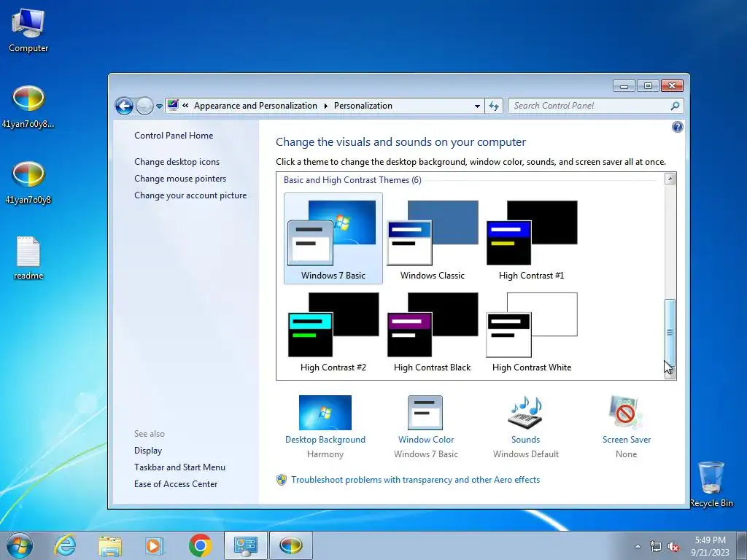The image size is (747, 560).
Task: Choose the High Contrast #1 theme
Action: click(532, 238)
